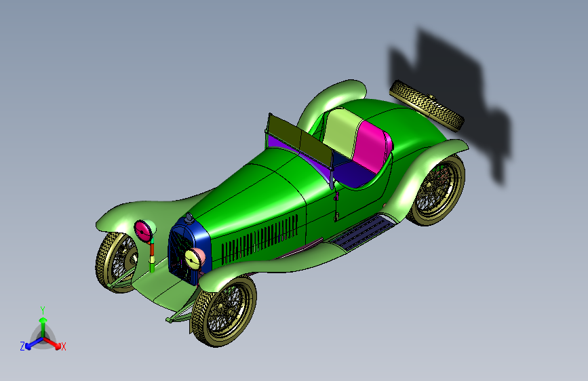Viewport: 588px width, 381px height.
Task: Select the blue radiator grille shell
Action: pyautogui.click(x=189, y=252)
